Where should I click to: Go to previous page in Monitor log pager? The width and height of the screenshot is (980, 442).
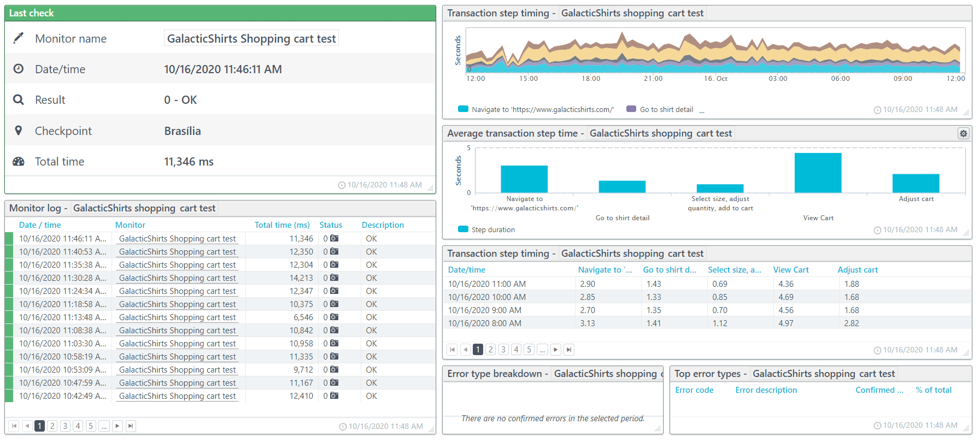pyautogui.click(x=27, y=426)
